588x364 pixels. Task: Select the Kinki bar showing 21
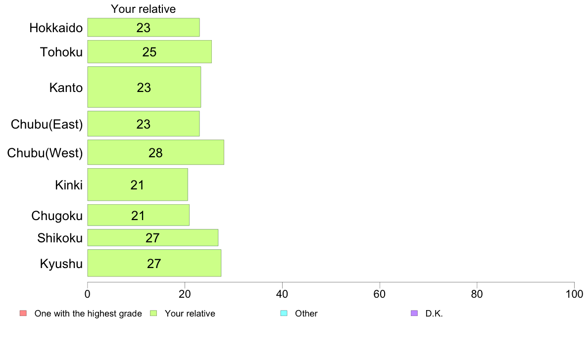[x=138, y=184]
